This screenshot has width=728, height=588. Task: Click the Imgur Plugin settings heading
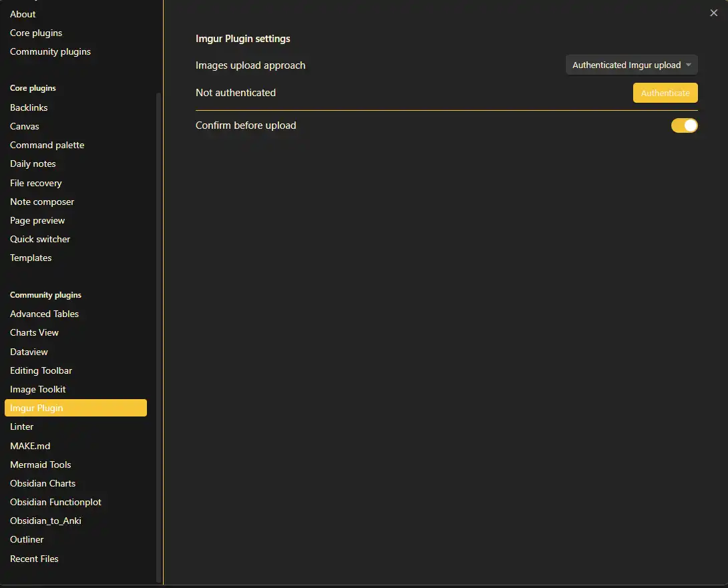243,39
